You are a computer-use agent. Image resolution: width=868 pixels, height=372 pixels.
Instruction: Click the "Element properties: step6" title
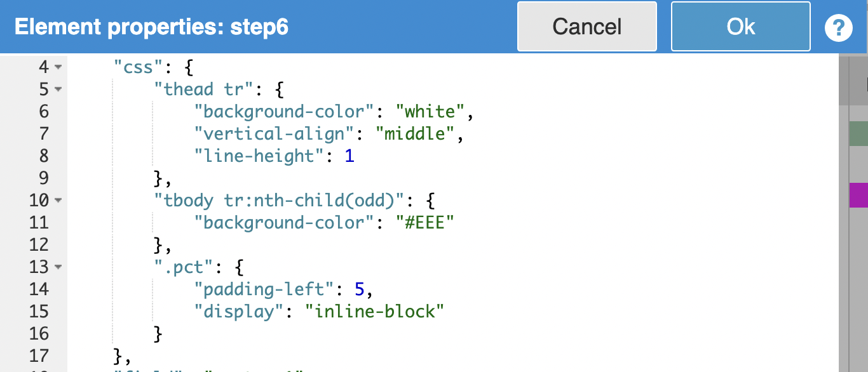(x=151, y=27)
